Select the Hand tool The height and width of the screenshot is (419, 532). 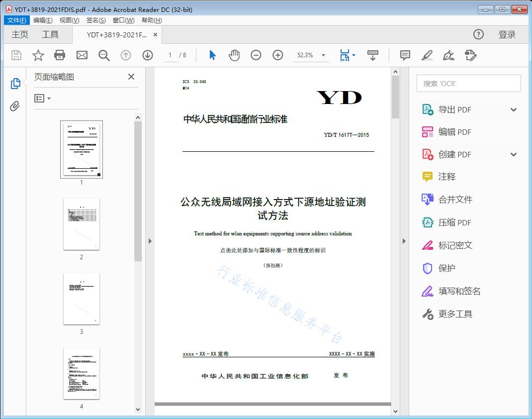pyautogui.click(x=234, y=55)
